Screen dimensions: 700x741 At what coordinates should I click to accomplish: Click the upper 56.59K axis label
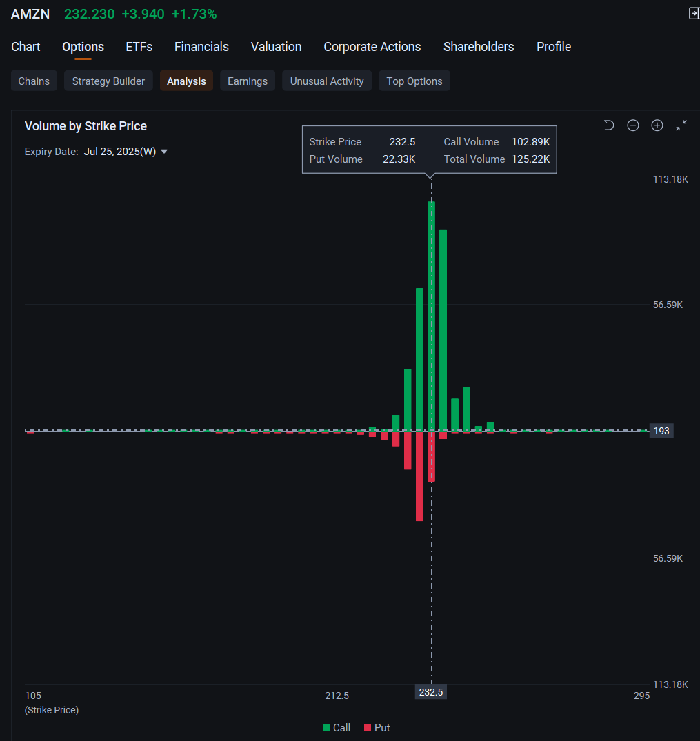[x=668, y=305]
